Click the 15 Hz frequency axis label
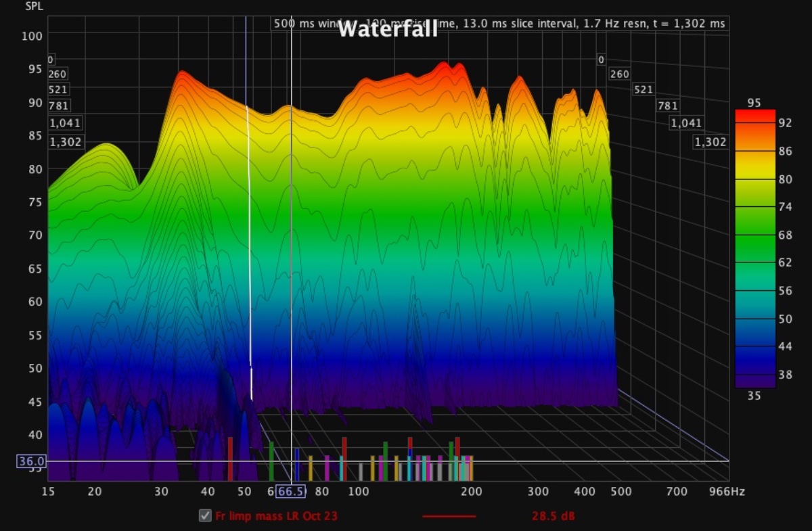The width and height of the screenshot is (812, 531). [48, 492]
